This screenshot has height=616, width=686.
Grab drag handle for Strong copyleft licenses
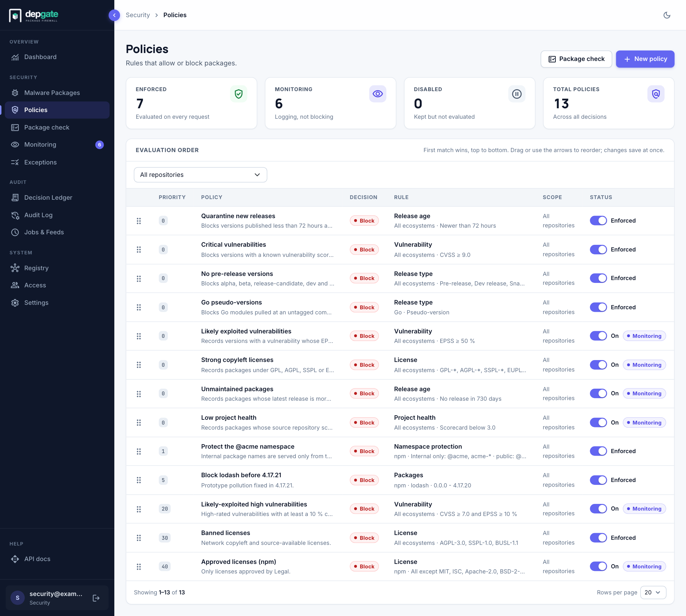point(138,365)
